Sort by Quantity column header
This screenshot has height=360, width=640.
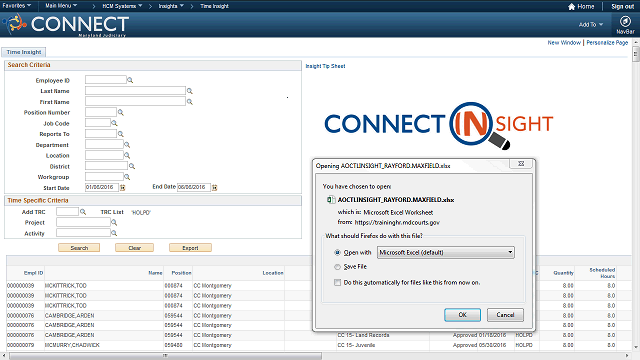pyautogui.click(x=563, y=273)
